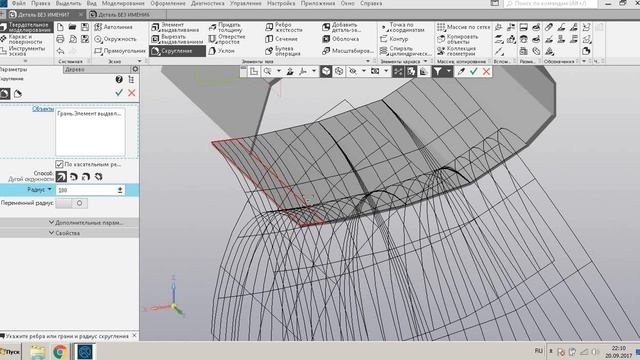Toggle the shaded cube display mode in the viewport toolbar
The height and width of the screenshot is (360, 640).
click(326, 71)
